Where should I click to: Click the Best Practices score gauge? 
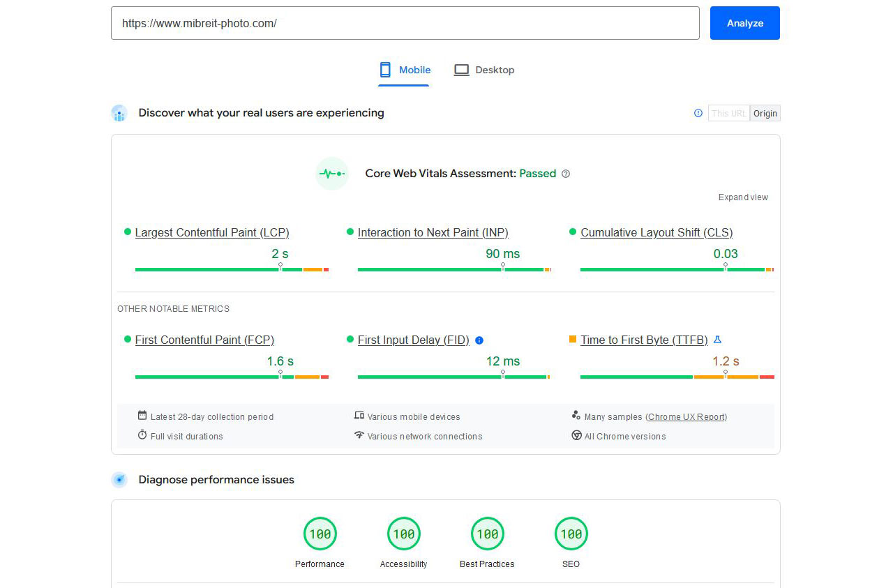(488, 534)
